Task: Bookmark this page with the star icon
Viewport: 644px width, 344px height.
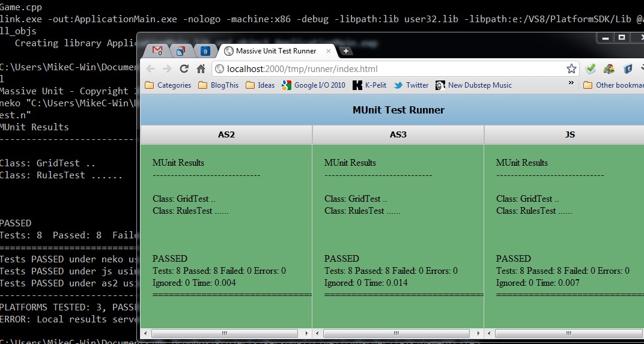Action: (x=571, y=68)
